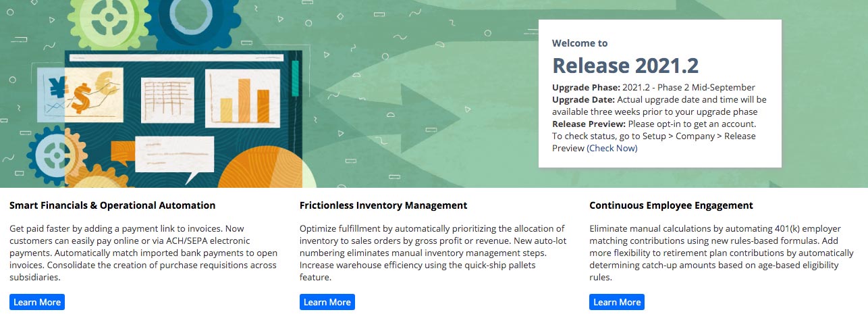Click the Upgrade Phase text line
The height and width of the screenshot is (329, 868).
pyautogui.click(x=653, y=87)
